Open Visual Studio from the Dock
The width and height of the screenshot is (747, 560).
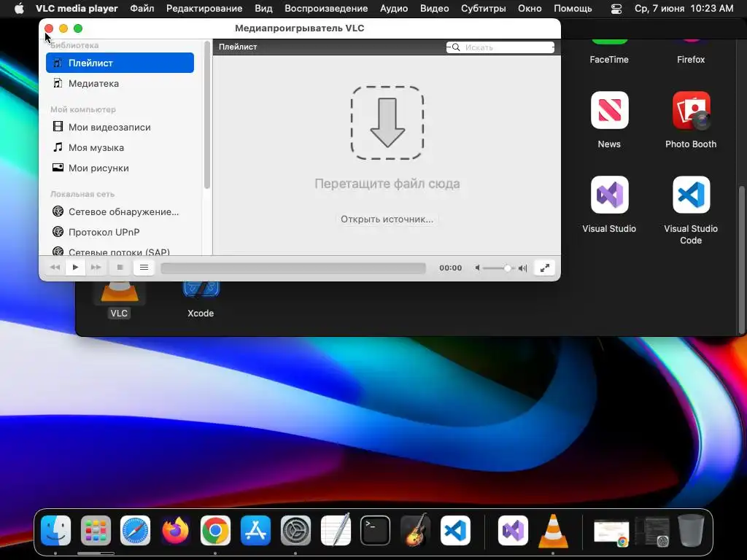pos(513,531)
